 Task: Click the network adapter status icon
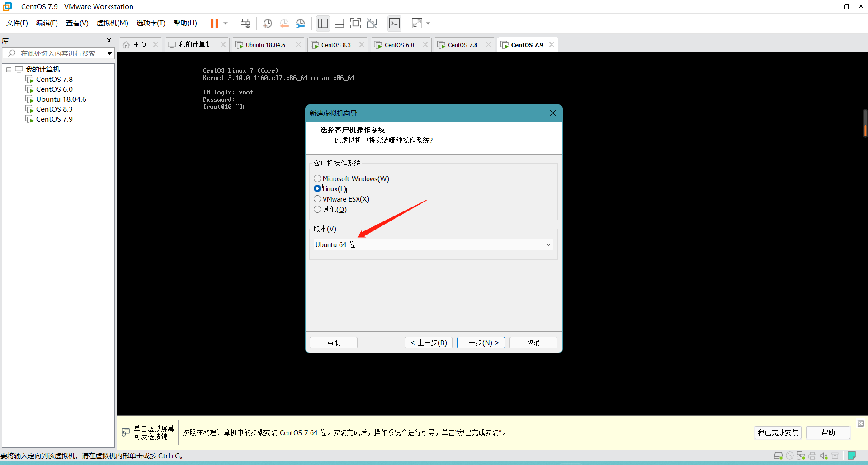click(801, 456)
